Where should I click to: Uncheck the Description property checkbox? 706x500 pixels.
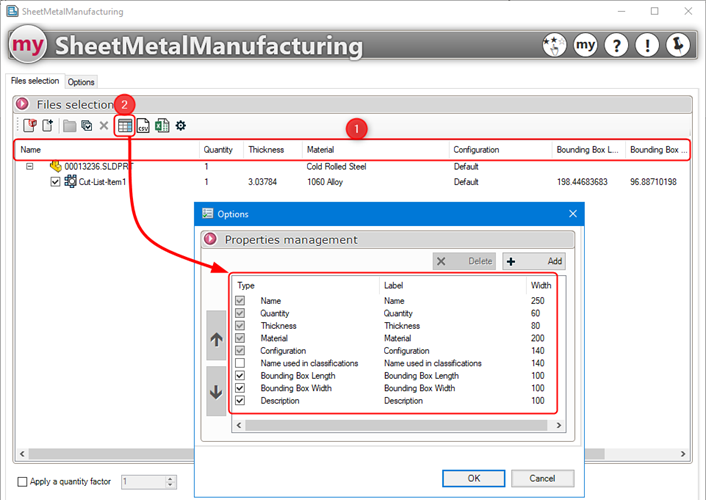point(240,400)
